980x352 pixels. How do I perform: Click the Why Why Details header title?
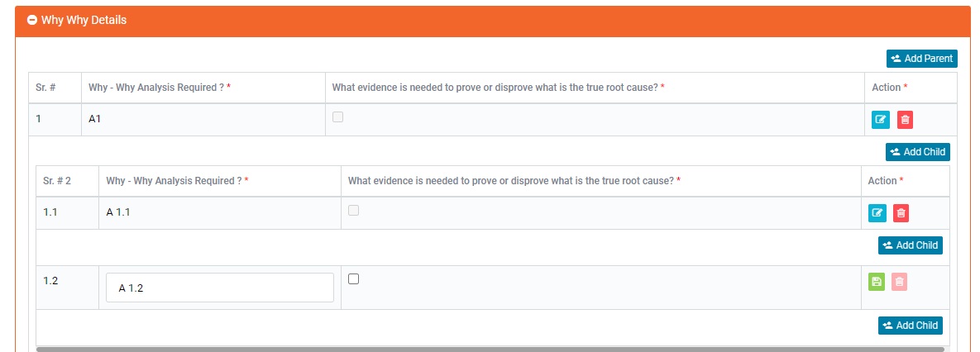[x=84, y=20]
